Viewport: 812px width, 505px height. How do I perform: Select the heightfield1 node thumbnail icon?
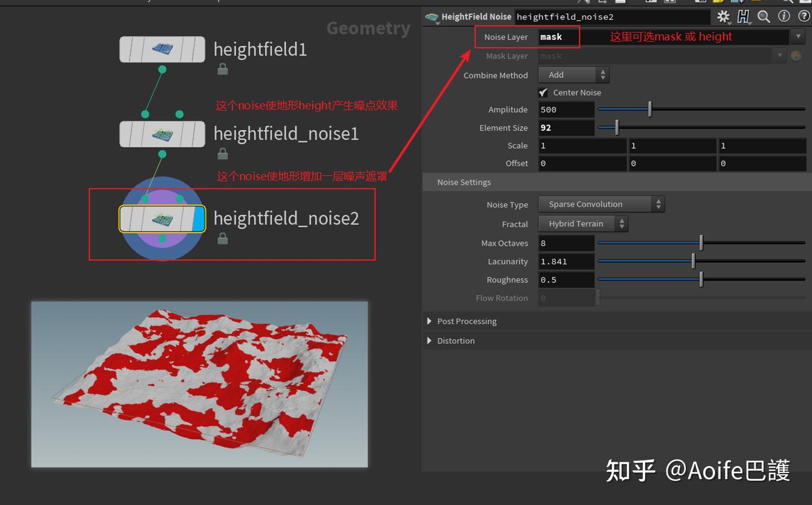pyautogui.click(x=162, y=50)
